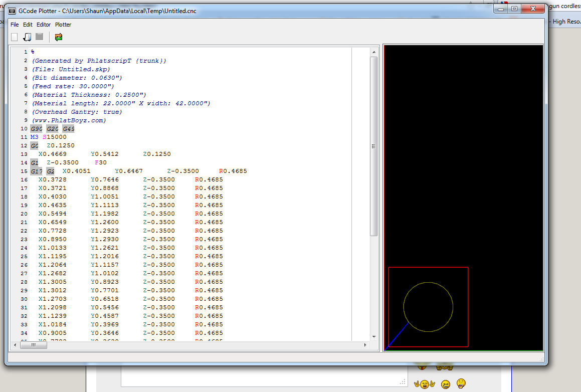Image resolution: width=581 pixels, height=392 pixels.
Task: Click the GCode Plotter title bar icon
Action: (x=12, y=10)
